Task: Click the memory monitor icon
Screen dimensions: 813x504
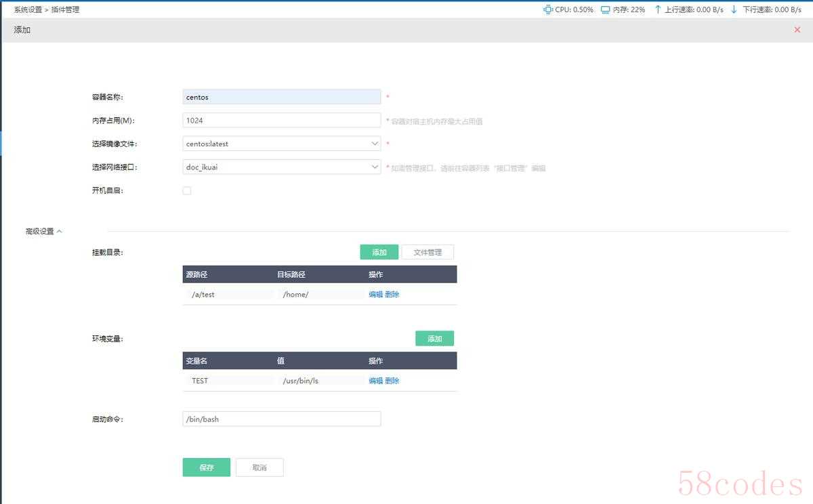Action: (605, 9)
